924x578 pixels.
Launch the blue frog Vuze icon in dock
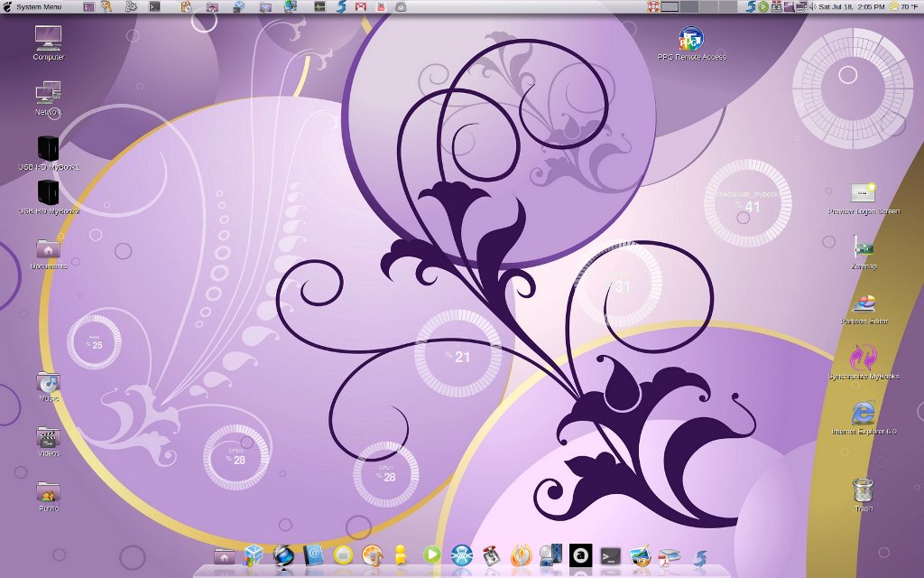[461, 555]
